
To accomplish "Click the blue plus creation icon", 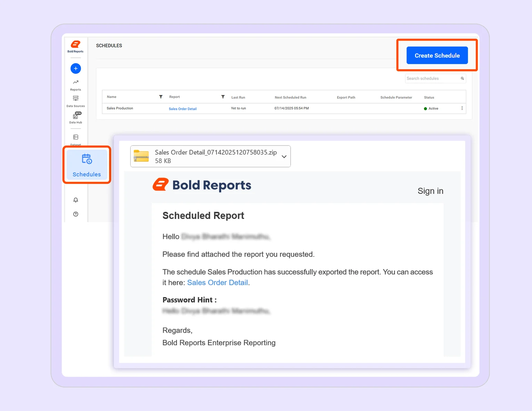I will 76,68.
